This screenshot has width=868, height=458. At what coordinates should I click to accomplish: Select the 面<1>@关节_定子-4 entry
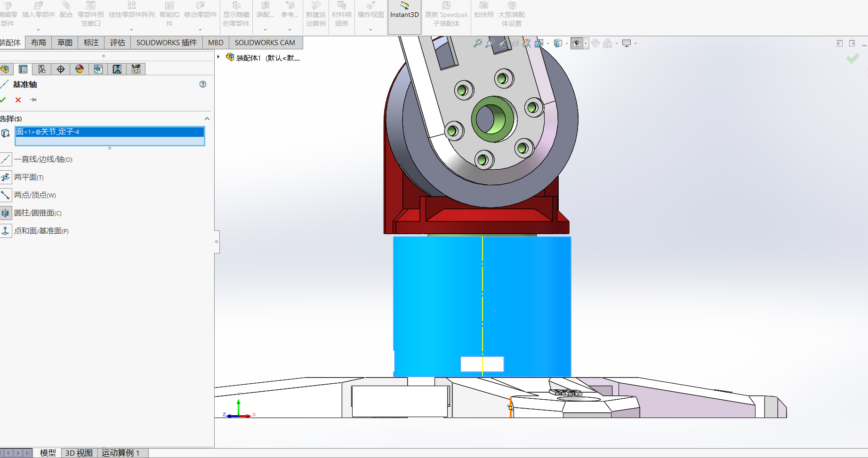[110, 132]
